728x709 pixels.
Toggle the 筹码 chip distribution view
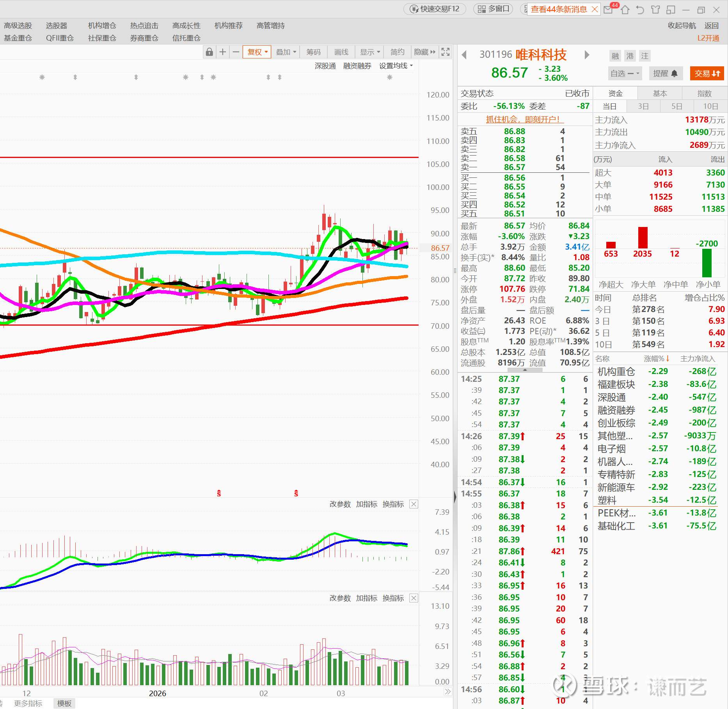[x=313, y=52]
